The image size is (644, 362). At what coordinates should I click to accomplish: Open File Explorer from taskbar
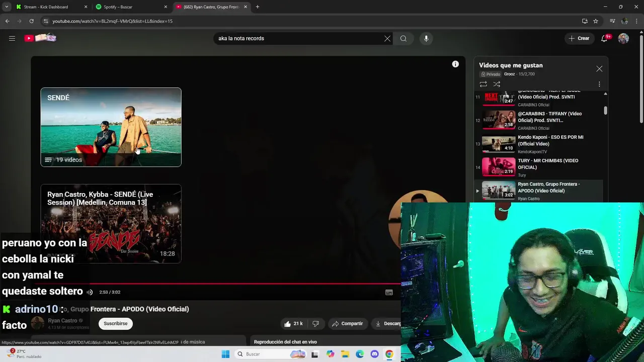coord(345,354)
